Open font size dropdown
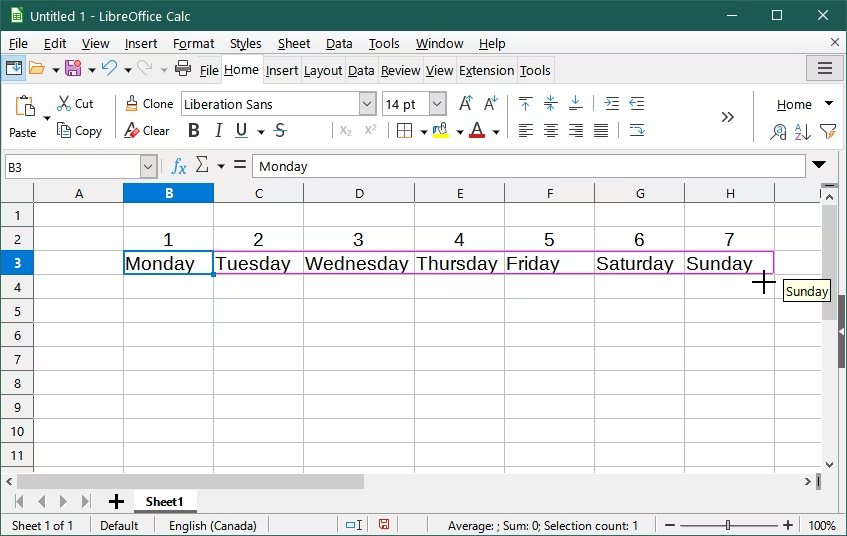Viewport: 847px width, 536px height. 438,104
